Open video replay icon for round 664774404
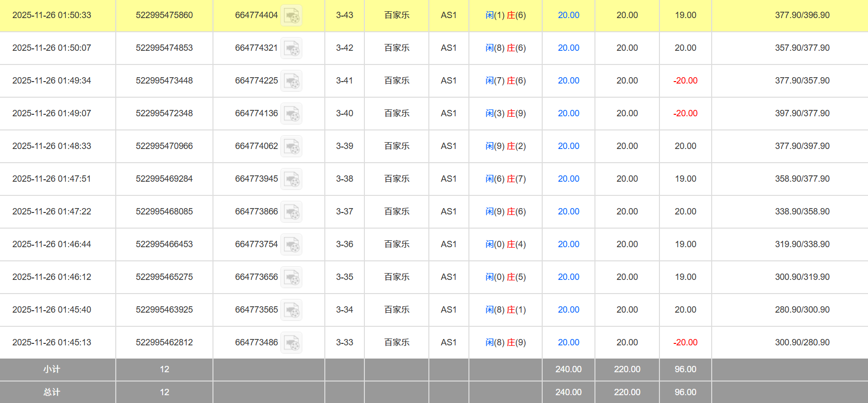Viewport: 868px width, 403px height. point(292,16)
